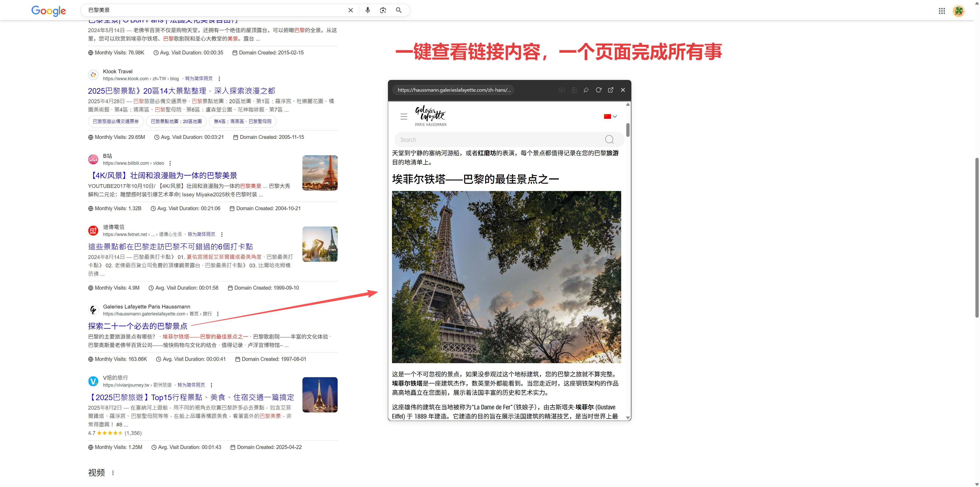
Task: Open the Klook Travel result options menu
Action: [219, 79]
